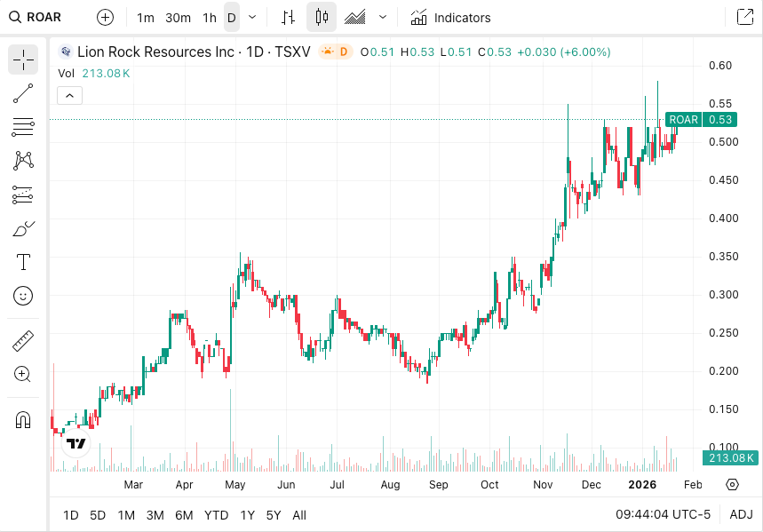
Task: Toggle the Magnet mode
Action: click(x=23, y=419)
